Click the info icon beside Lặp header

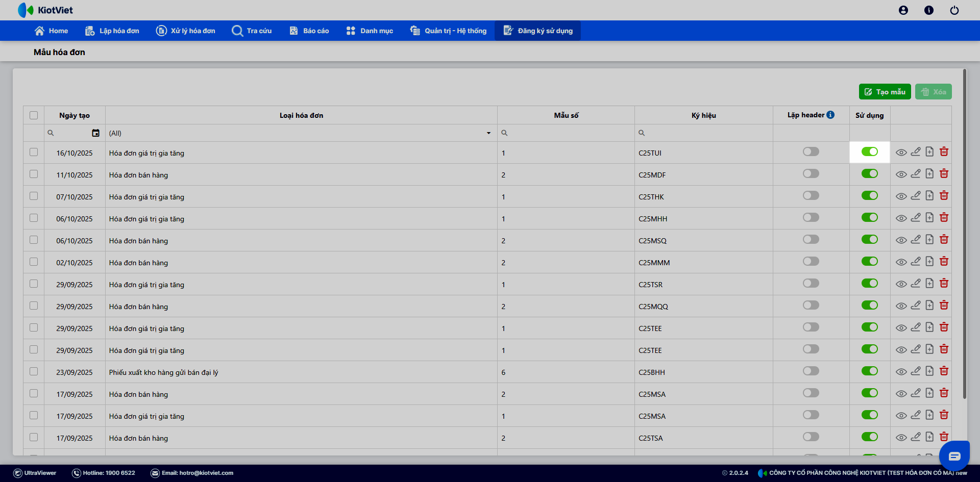[x=830, y=115]
